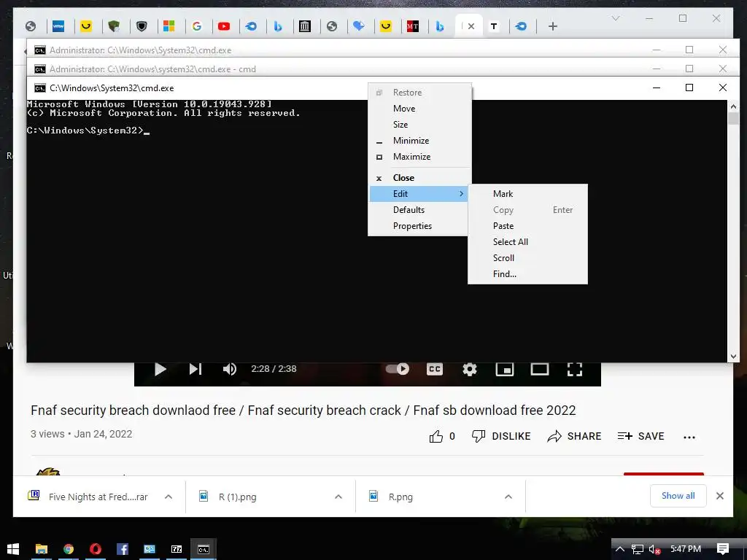
Task: Click the SAVE to playlist button
Action: 640,436
